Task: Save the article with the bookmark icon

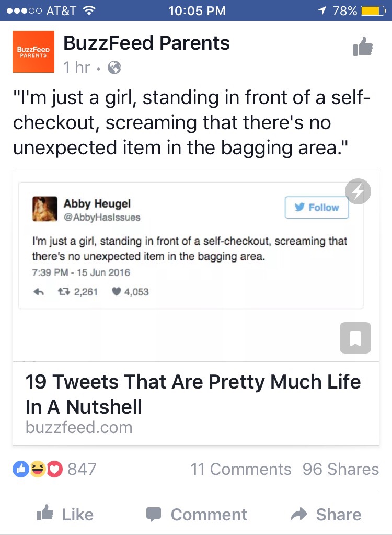Action: [x=355, y=337]
